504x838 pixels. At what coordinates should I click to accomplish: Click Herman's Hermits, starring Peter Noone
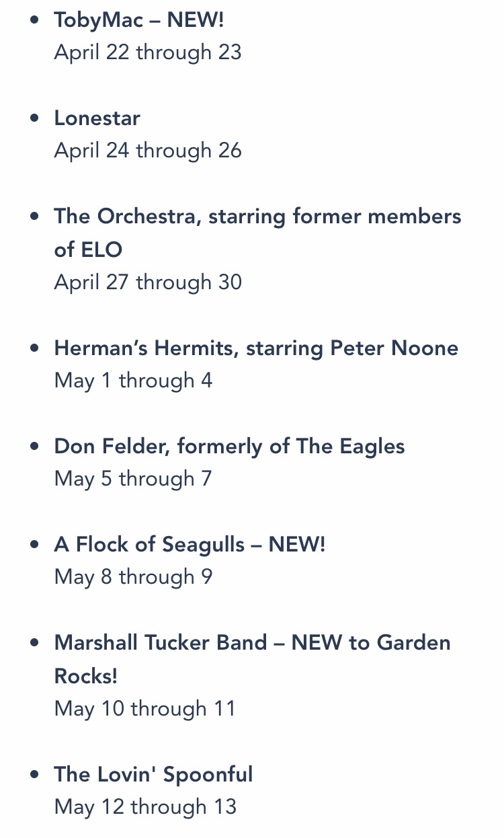click(x=256, y=348)
